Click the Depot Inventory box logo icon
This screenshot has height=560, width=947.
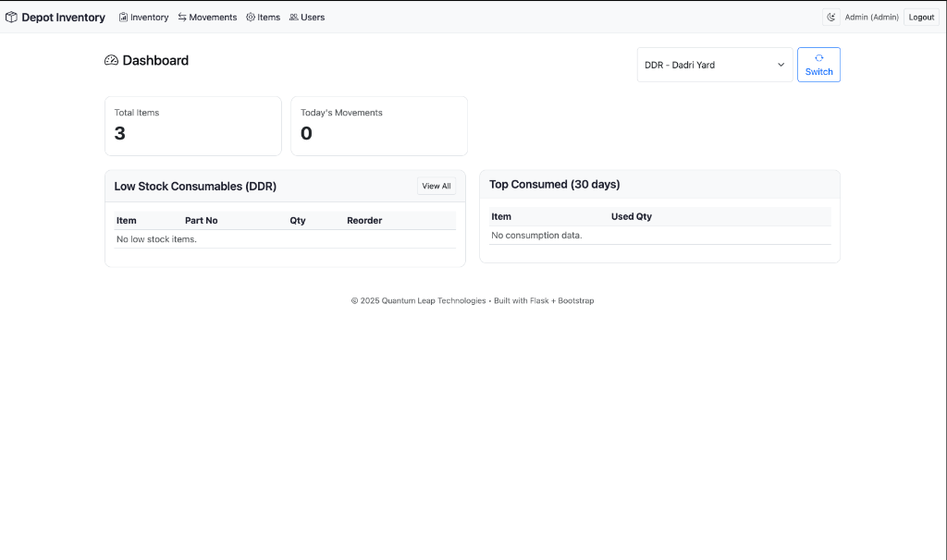(x=13, y=17)
